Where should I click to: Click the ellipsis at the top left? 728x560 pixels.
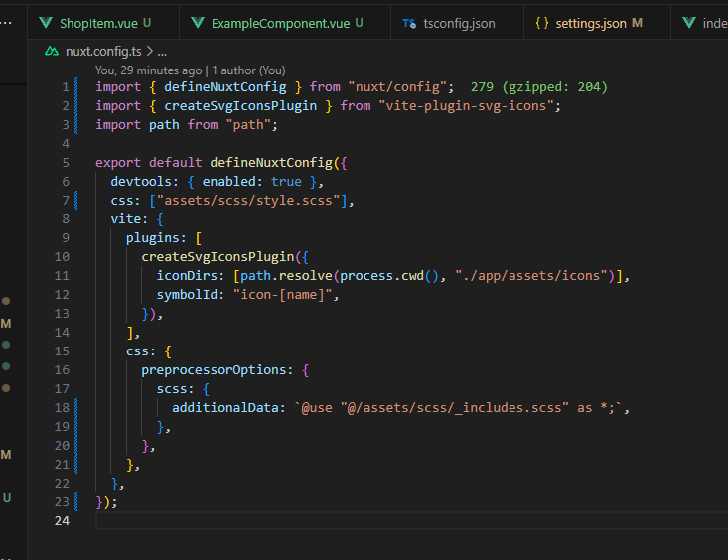[6, 23]
